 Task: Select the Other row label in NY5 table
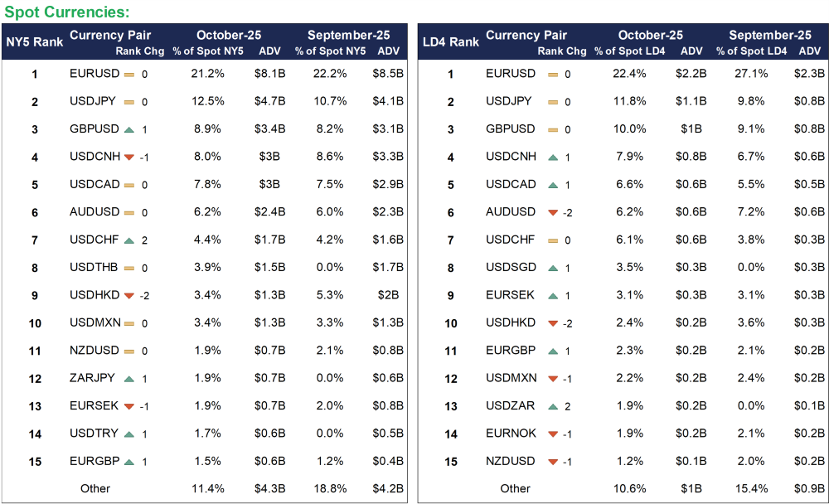(x=95, y=488)
